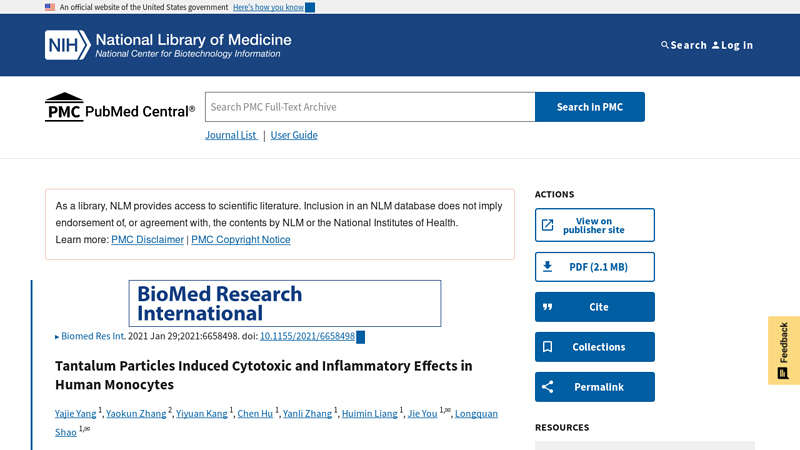This screenshot has height=450, width=800.
Task: Open author Jie You link
Action: tap(422, 414)
